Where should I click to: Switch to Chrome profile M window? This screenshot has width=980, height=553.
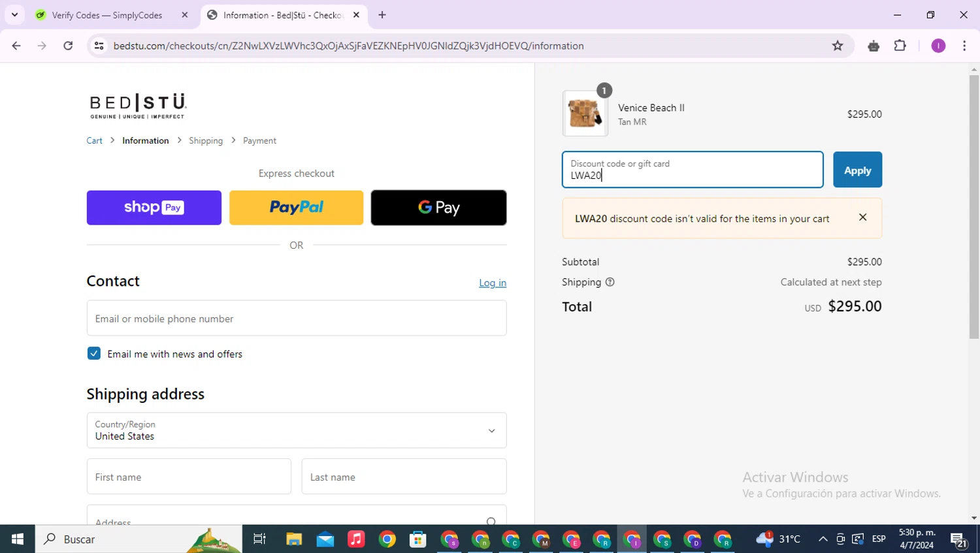pos(541,540)
